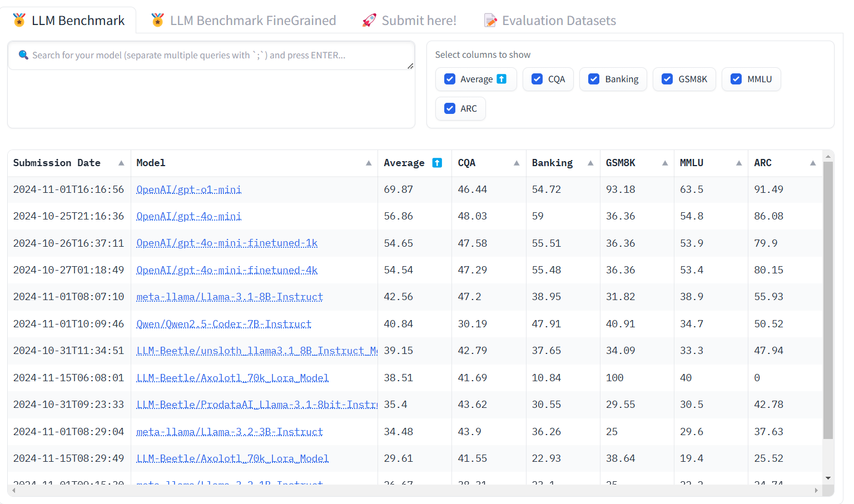Select the GSM8K value 93.18

[620, 189]
